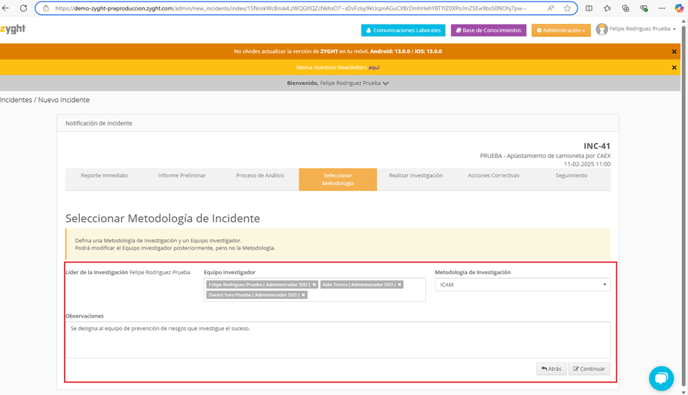
Task: Click the browser address bar URL
Action: tap(290, 8)
